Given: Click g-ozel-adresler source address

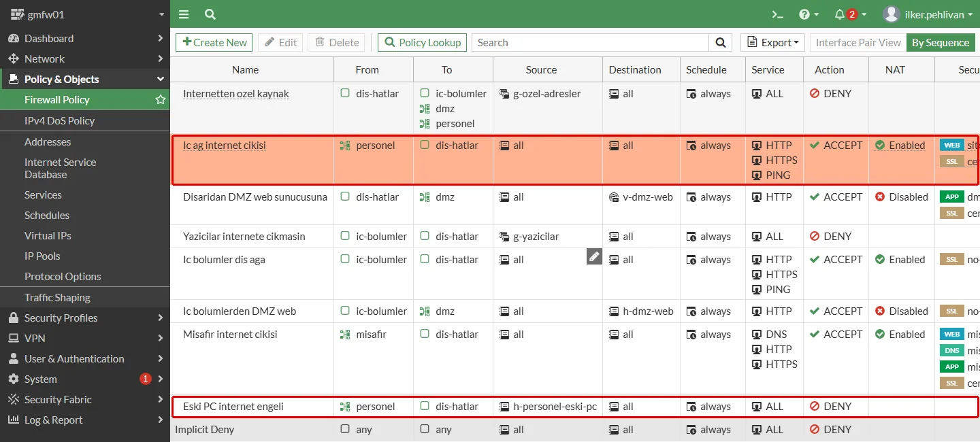Looking at the screenshot, I should (540, 94).
